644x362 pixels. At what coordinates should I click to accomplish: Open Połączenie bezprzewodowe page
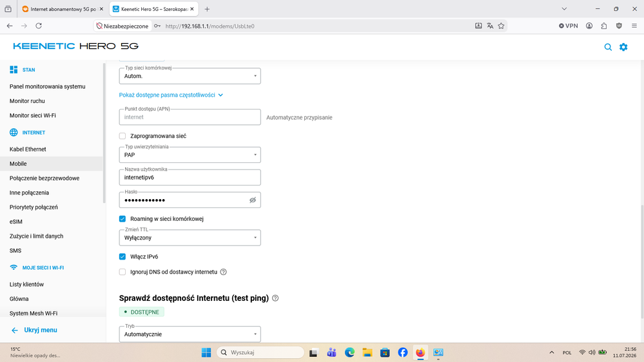[44, 178]
